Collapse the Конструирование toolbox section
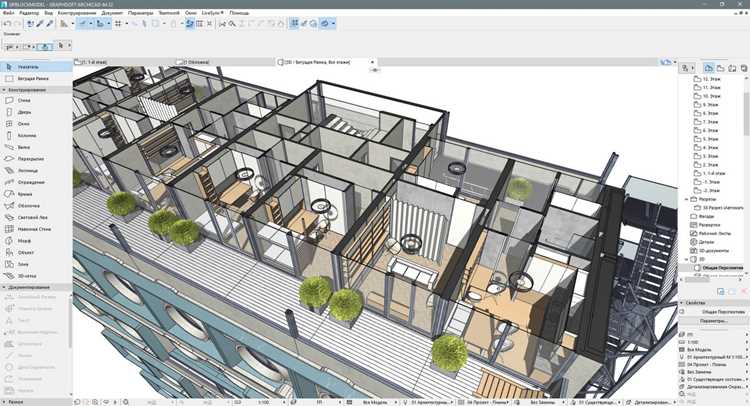Viewport: 750px width, 406px height. click(4, 90)
